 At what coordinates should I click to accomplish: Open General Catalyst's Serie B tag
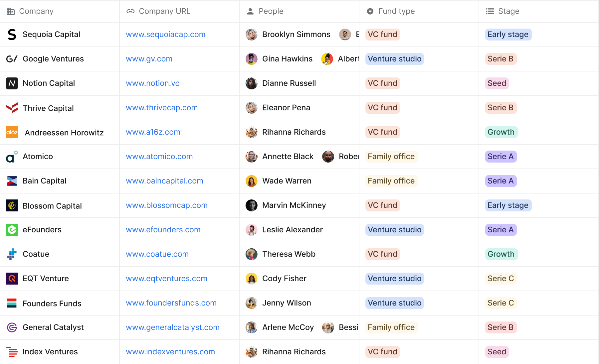click(501, 327)
